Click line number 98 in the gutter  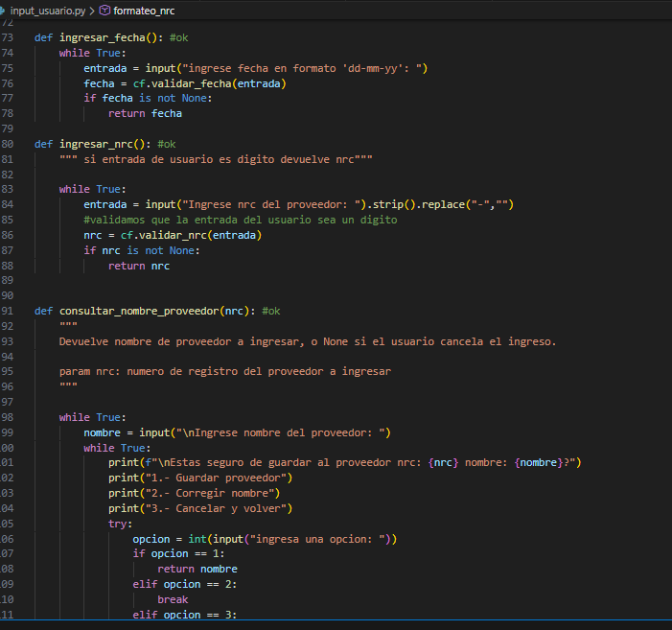tap(8, 417)
